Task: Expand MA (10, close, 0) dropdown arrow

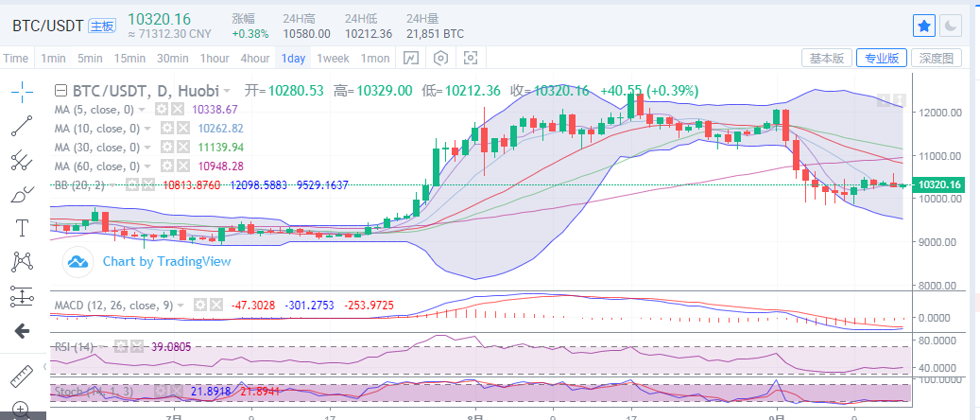Action: [x=147, y=129]
